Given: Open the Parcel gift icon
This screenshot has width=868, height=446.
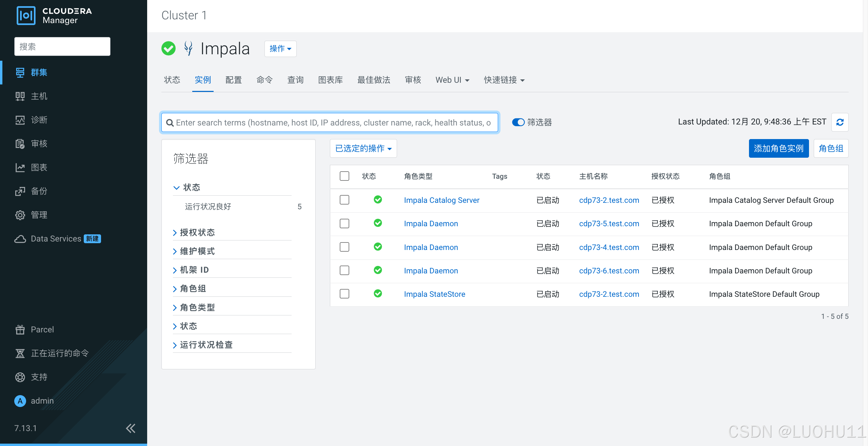Looking at the screenshot, I should pos(20,329).
